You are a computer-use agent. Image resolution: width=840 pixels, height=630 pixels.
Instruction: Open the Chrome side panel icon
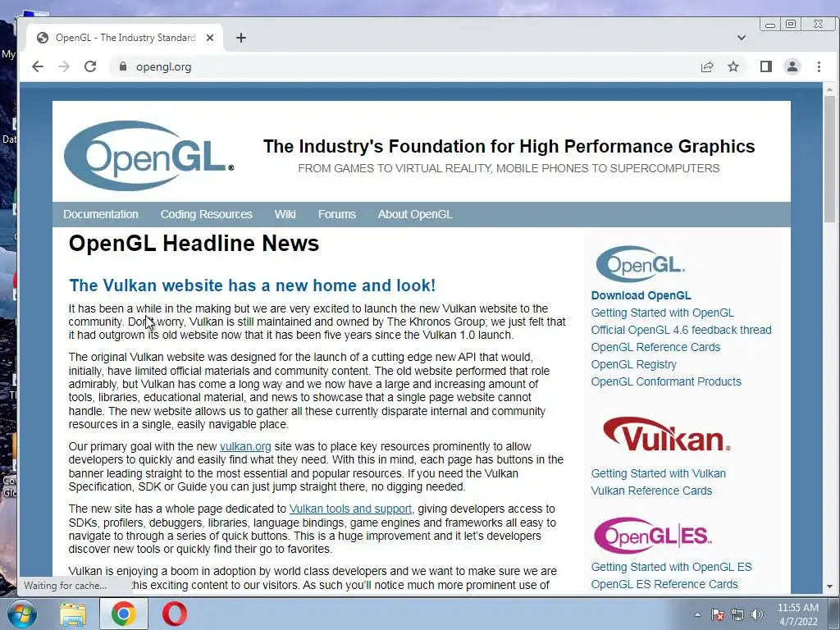click(x=766, y=66)
